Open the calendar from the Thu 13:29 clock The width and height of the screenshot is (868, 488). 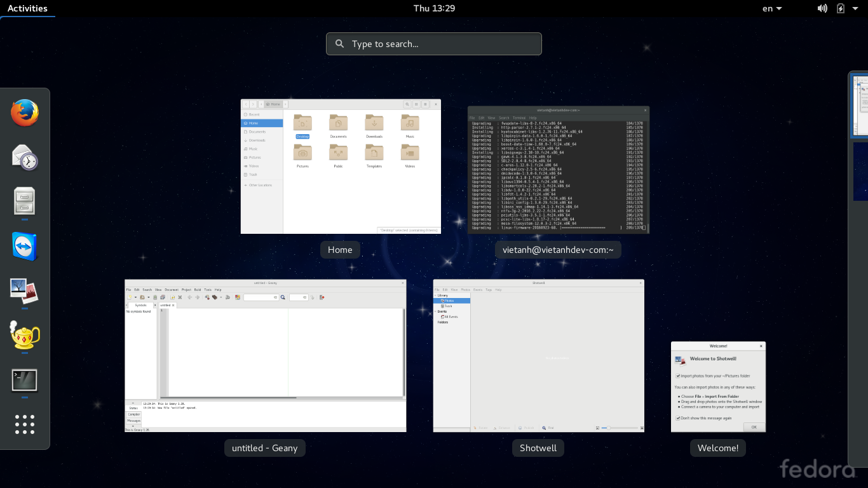(434, 8)
